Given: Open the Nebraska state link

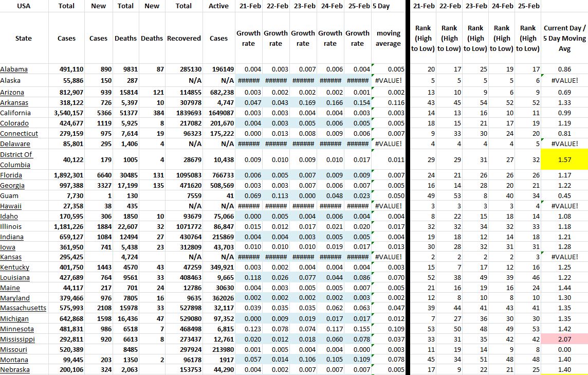Looking at the screenshot, I should point(15,370).
